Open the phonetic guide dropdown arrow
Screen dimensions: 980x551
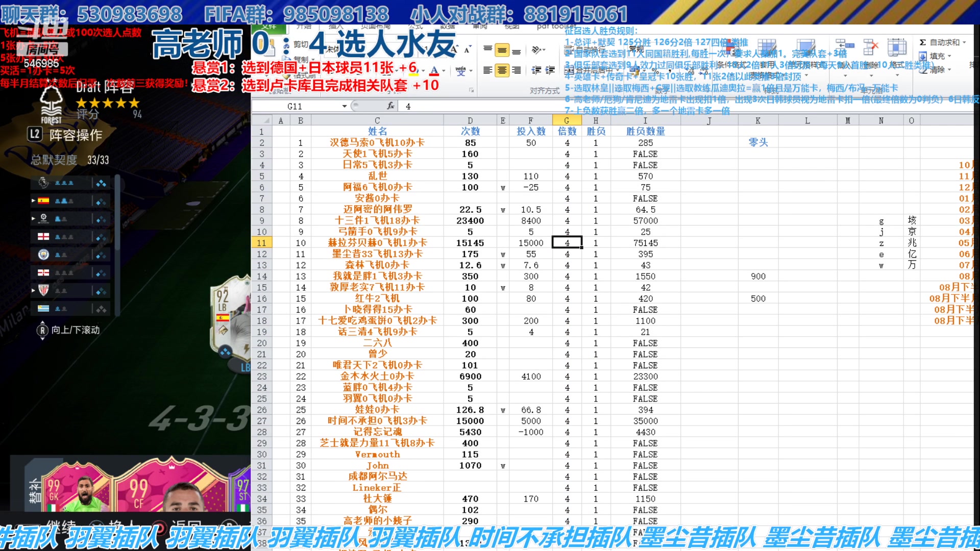(470, 71)
